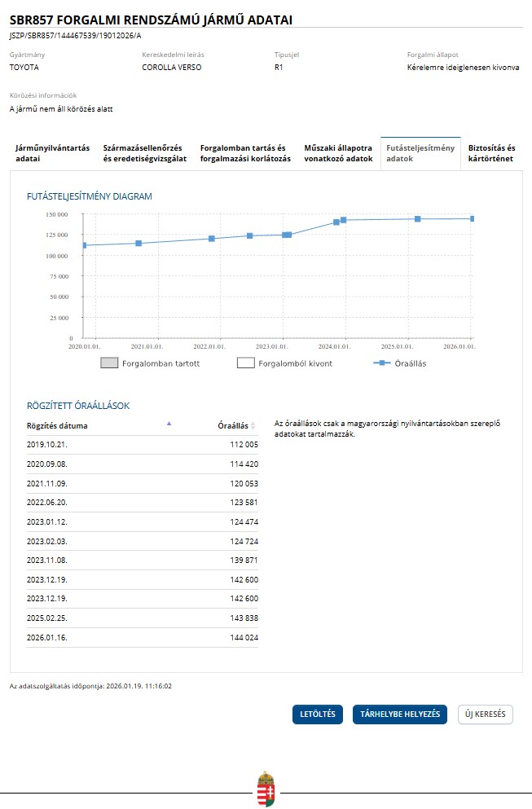
Task: Select the chart data point for 2021.11.09
Action: pos(212,239)
